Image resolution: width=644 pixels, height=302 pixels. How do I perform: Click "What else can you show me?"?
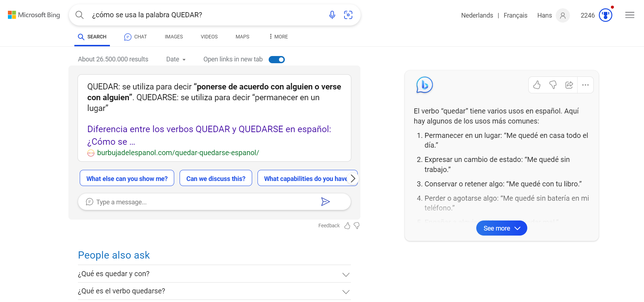pyautogui.click(x=127, y=178)
